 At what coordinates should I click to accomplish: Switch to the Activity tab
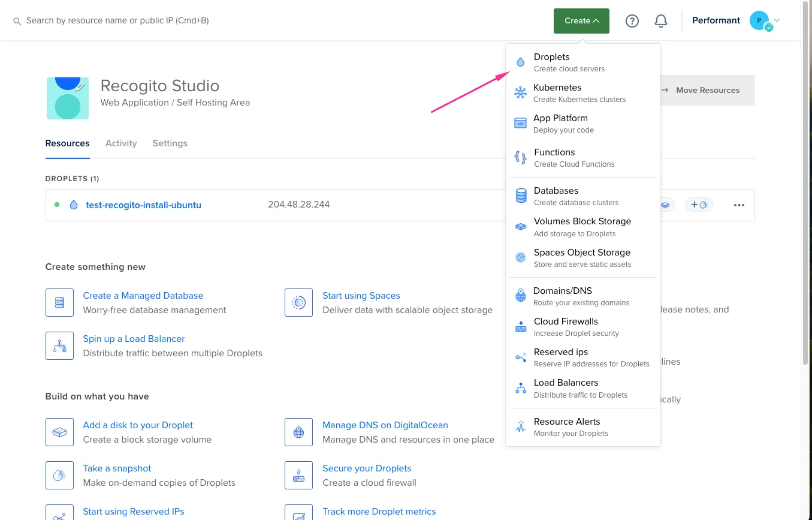coord(121,143)
